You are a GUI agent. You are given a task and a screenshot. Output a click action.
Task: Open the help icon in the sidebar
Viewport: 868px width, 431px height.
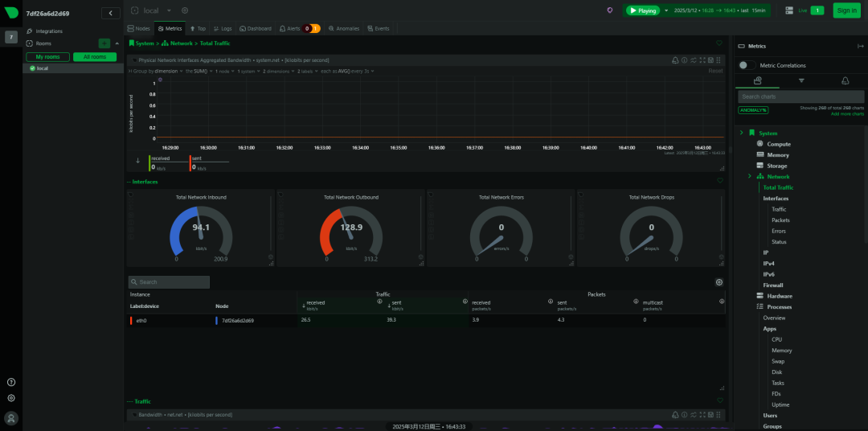click(x=11, y=382)
